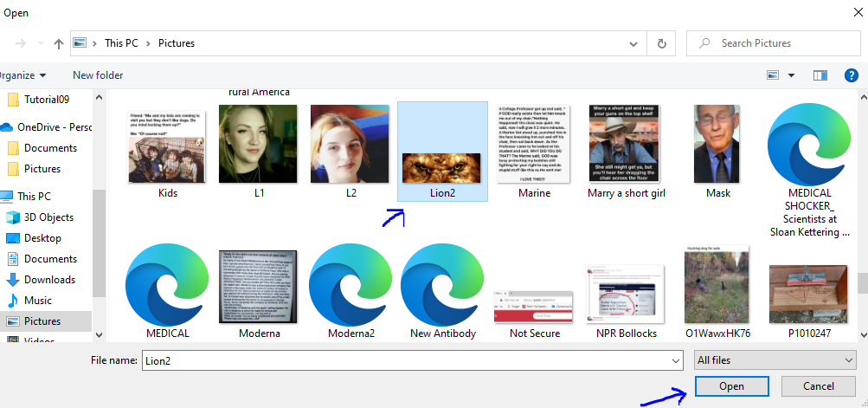The height and width of the screenshot is (408, 868).
Task: Open the All files type dropdown
Action: (775, 360)
